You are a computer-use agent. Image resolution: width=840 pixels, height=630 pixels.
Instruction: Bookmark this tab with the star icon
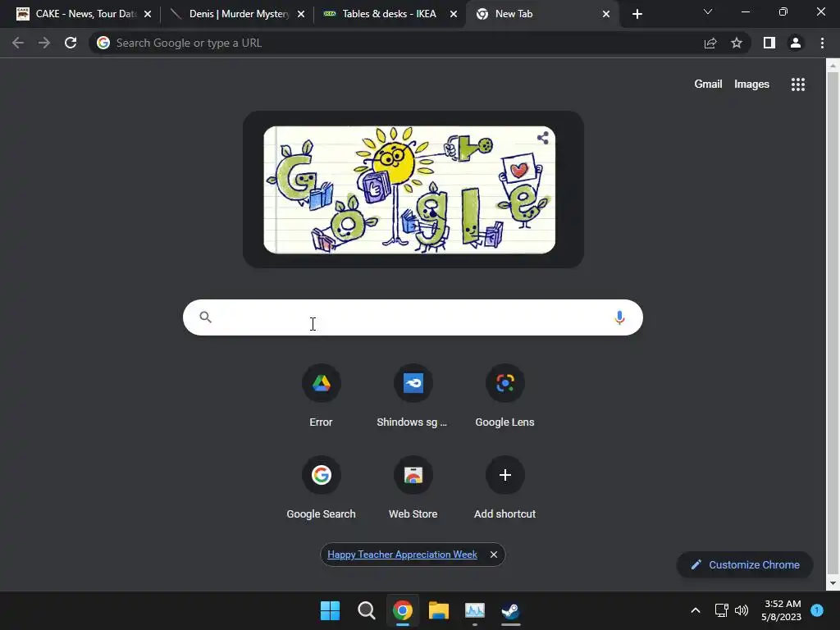[737, 43]
